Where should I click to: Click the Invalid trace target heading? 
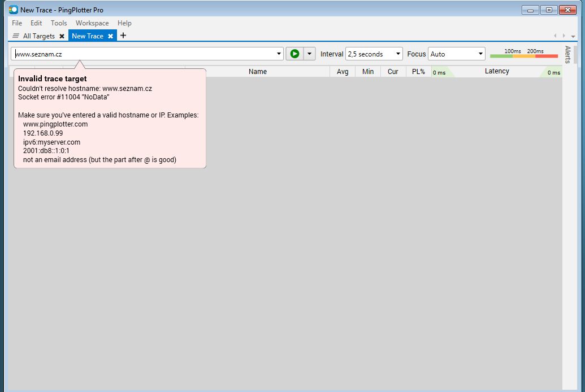(52, 79)
